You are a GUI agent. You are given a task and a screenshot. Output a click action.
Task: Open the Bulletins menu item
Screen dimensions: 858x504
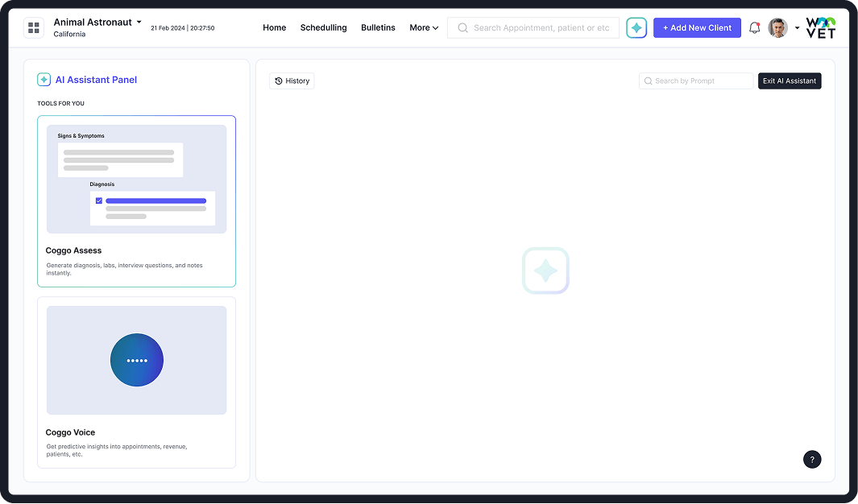(x=378, y=27)
